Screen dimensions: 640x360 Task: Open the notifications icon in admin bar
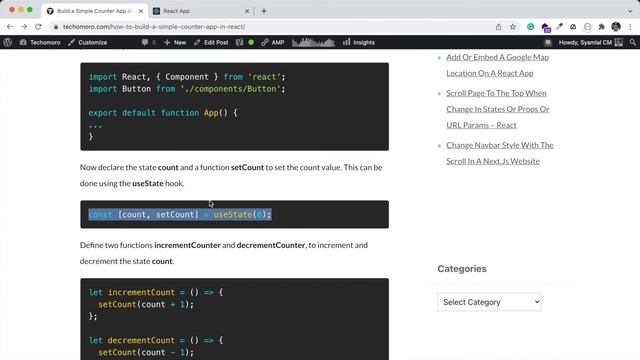tap(548, 42)
